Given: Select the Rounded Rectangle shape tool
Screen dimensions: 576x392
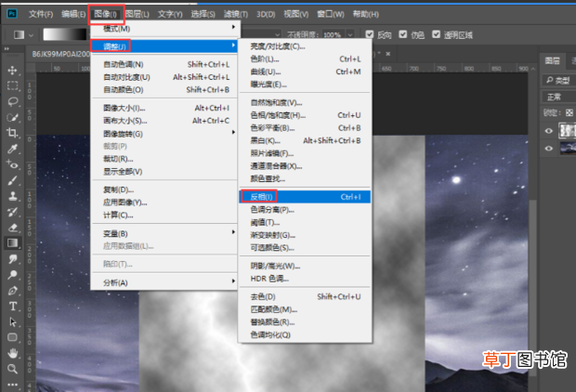Looking at the screenshot, I should point(12,337).
